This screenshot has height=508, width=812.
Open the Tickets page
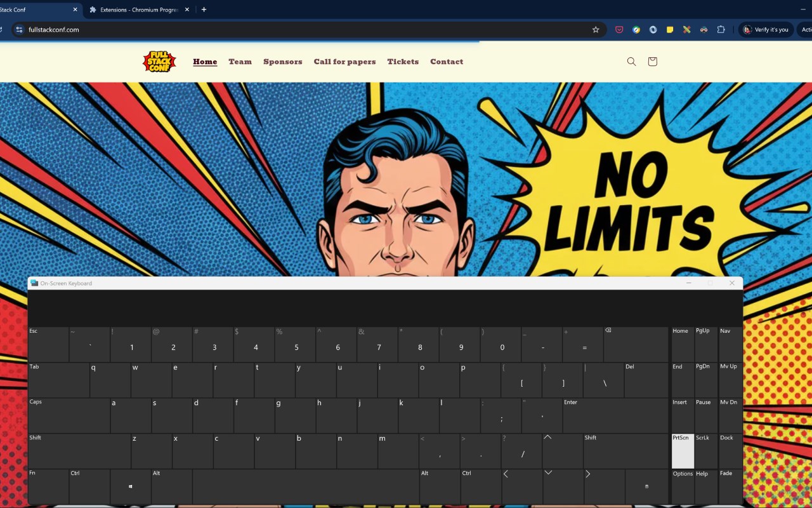pos(403,62)
